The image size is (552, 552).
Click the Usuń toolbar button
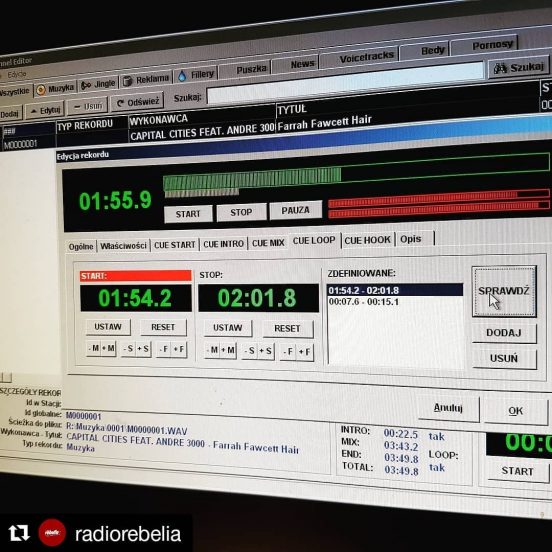(x=87, y=106)
